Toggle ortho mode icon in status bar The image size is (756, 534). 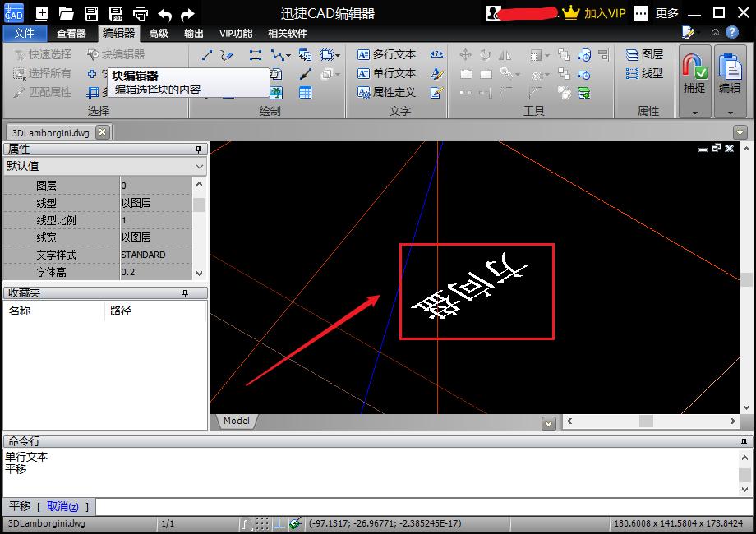click(279, 523)
